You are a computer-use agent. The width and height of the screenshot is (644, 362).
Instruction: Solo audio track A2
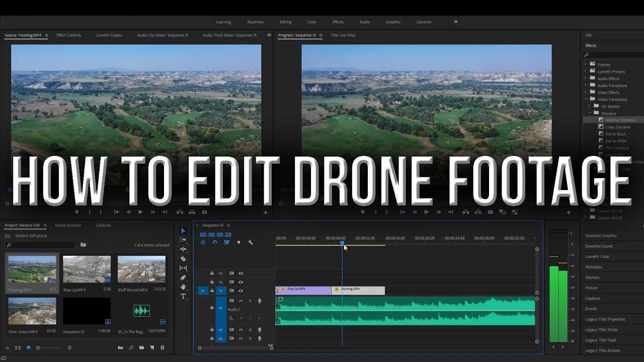pos(250,330)
